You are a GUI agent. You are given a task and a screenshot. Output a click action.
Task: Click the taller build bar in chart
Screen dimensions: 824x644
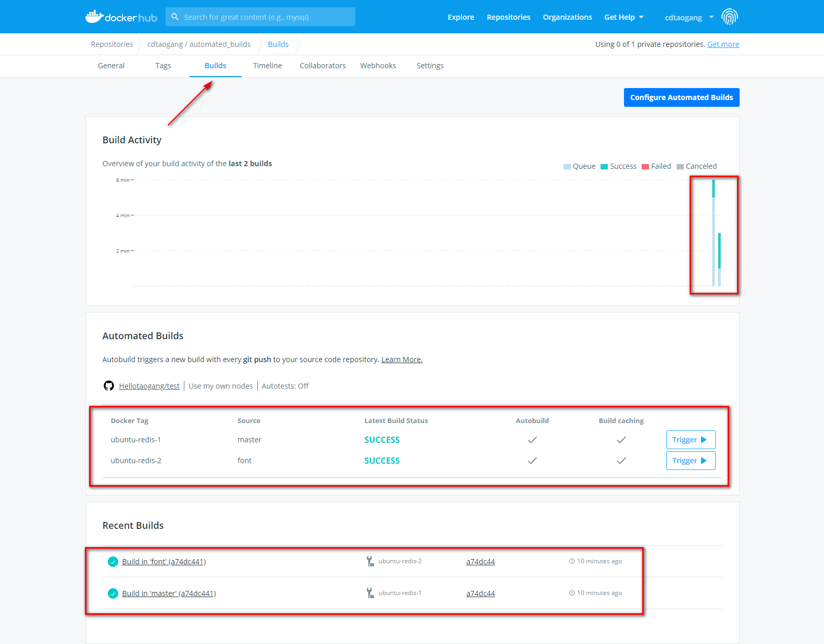[x=714, y=233]
